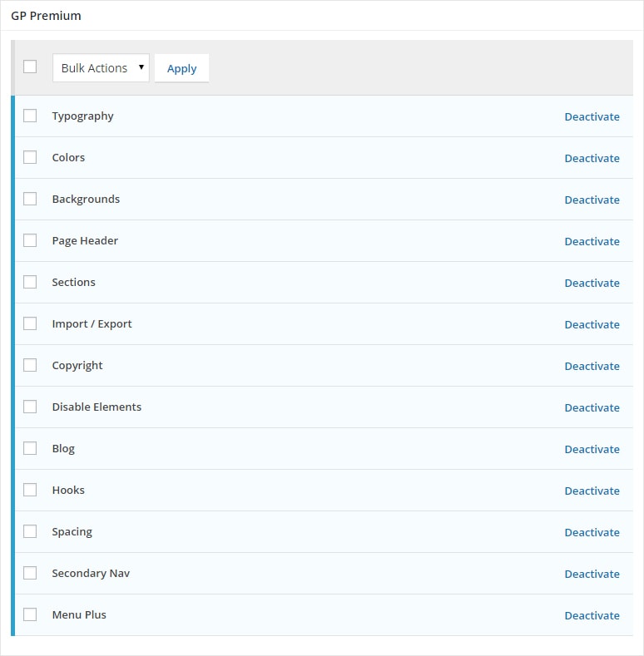The image size is (644, 656).
Task: Deactivate the Disable Elements module
Action: click(x=592, y=407)
